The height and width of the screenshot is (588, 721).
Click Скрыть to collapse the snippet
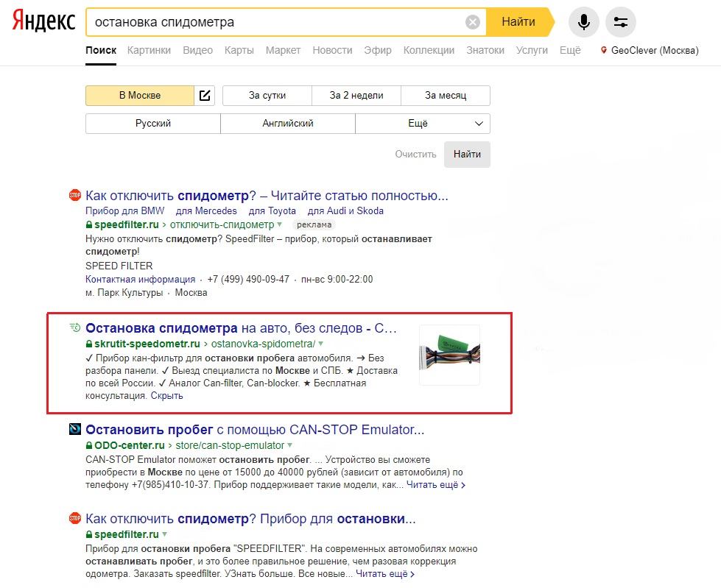coord(167,396)
